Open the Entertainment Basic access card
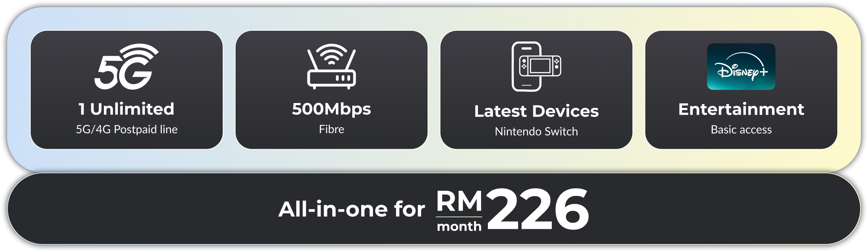 click(741, 90)
